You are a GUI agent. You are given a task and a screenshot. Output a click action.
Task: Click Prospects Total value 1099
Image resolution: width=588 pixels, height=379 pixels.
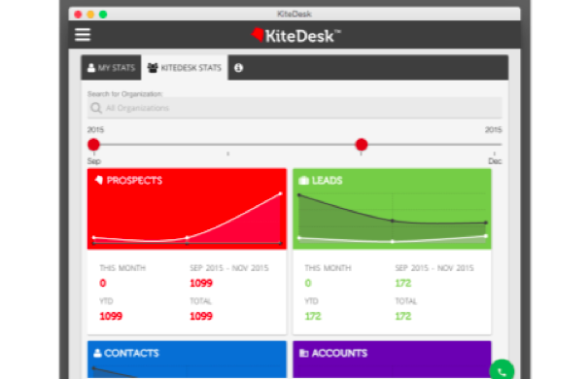[x=201, y=316]
